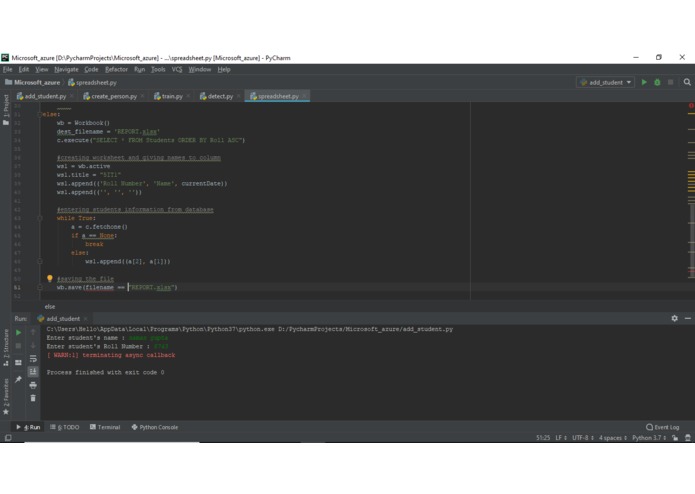Screen dimensions: 695x494
Task: Open the add_student run configuration dropdown
Action: (x=605, y=82)
